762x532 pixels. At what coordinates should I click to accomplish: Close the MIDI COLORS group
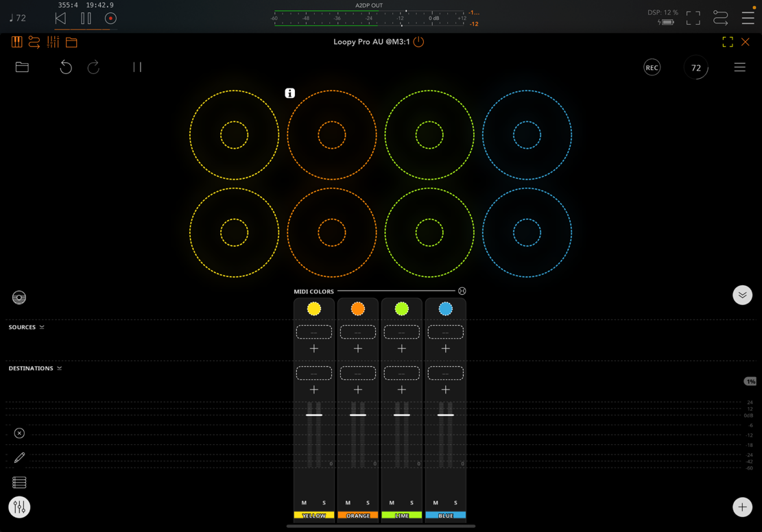click(462, 291)
